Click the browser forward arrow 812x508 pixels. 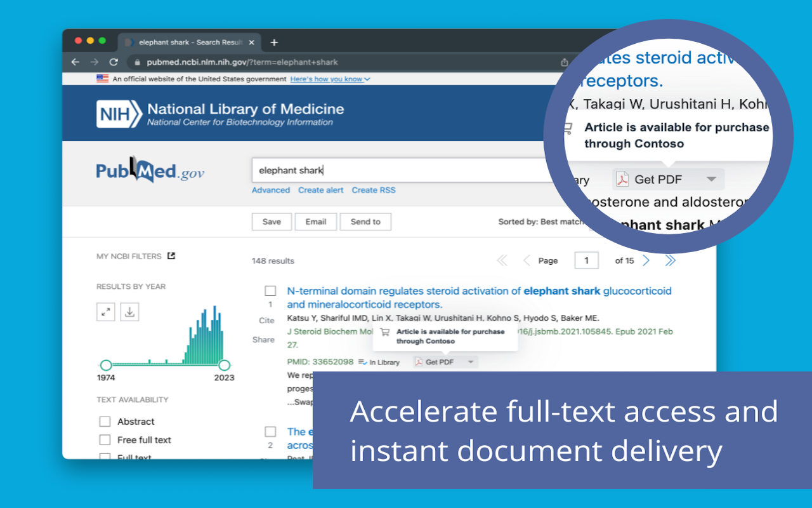[x=95, y=62]
